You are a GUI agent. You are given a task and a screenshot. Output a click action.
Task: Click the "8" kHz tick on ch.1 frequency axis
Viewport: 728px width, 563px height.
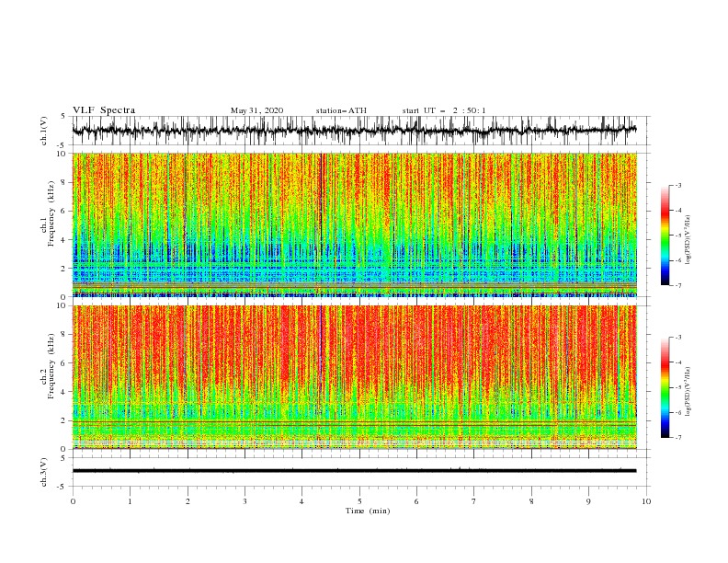click(63, 182)
